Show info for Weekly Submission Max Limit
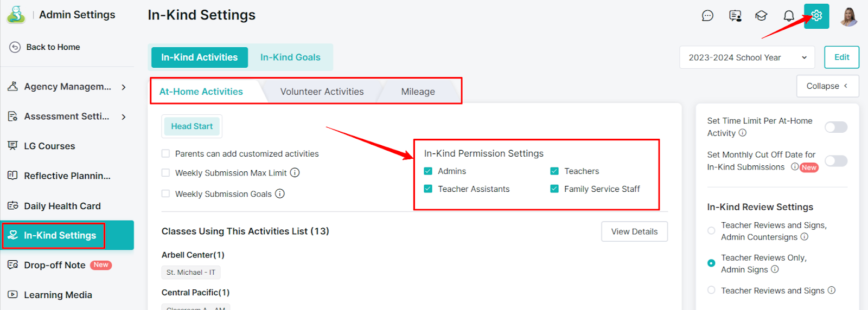This screenshot has width=868, height=310. pos(295,173)
